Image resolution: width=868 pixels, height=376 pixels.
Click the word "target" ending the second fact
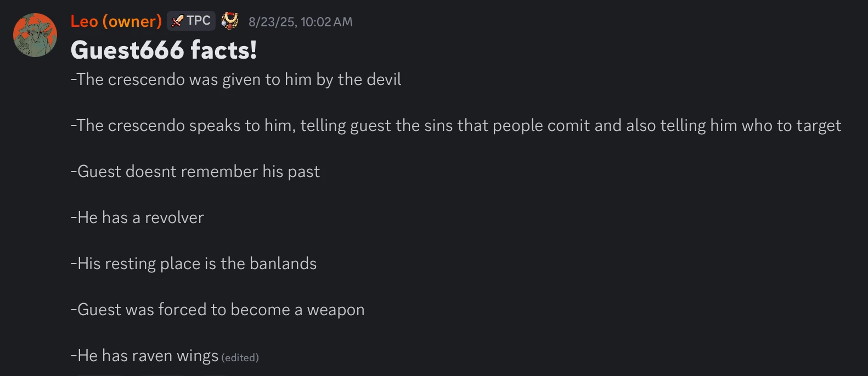[819, 126]
